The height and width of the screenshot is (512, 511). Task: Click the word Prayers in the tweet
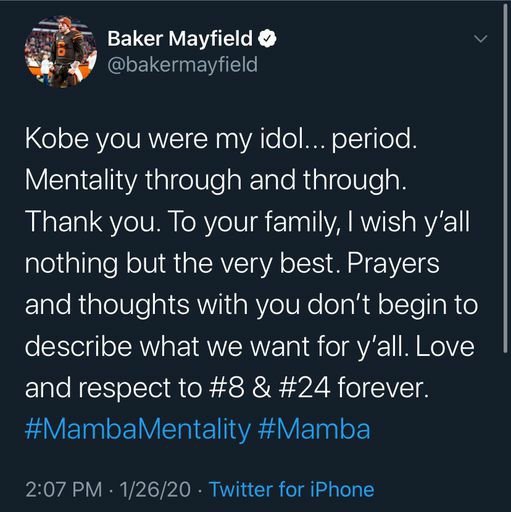(393, 264)
